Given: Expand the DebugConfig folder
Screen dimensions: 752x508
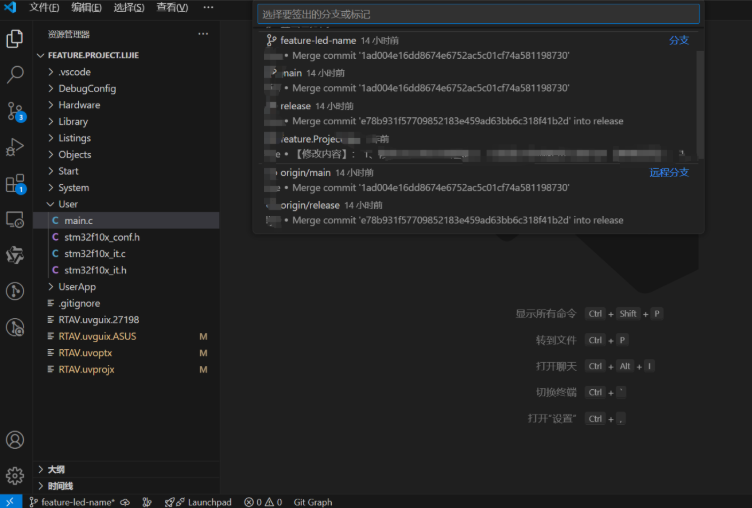Looking at the screenshot, I should [x=126, y=88].
